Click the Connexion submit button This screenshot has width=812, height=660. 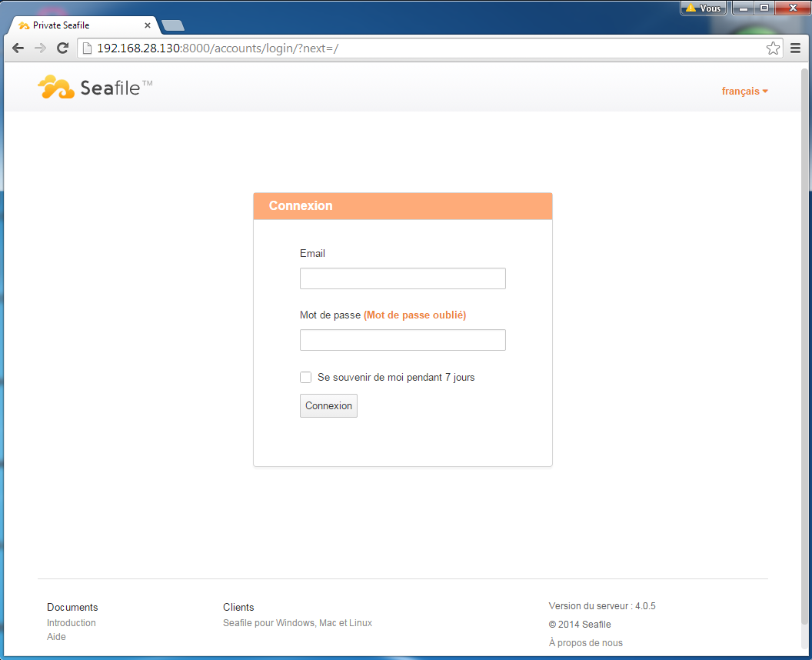coord(328,405)
